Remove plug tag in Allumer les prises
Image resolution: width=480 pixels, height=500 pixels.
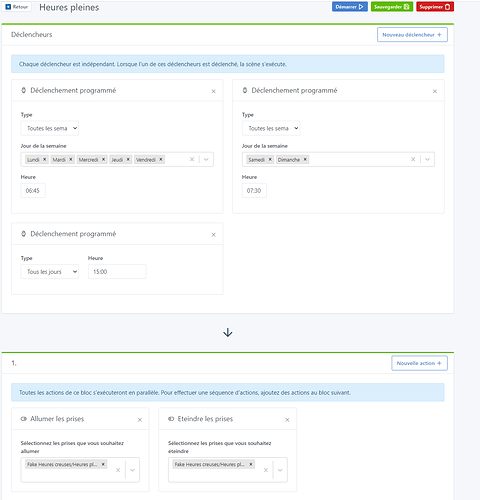tap(103, 464)
